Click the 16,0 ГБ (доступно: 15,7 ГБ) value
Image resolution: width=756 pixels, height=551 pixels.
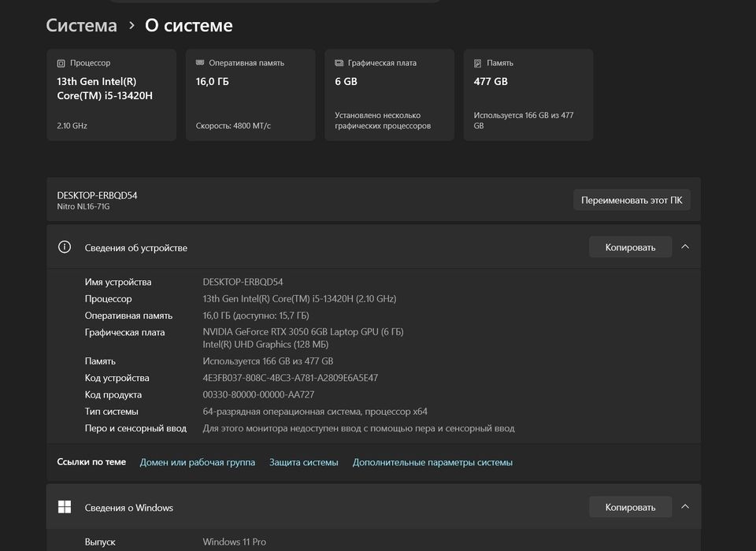click(x=256, y=316)
